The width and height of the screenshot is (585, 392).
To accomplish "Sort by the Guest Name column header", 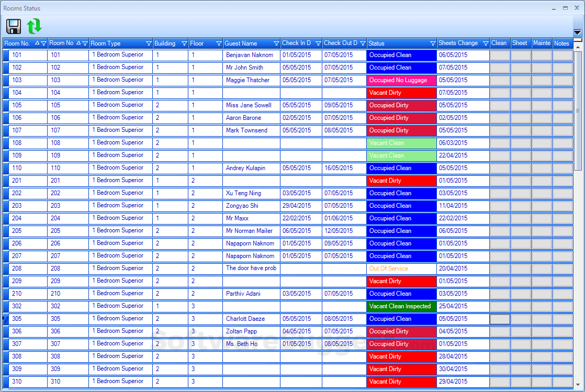I will 241,43.
